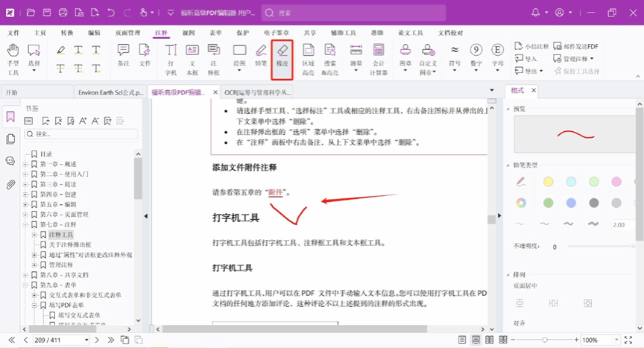This screenshot has height=348, width=644.
Task: Expand the 第八章 – 共享文档 bookmark
Action: click(x=25, y=275)
